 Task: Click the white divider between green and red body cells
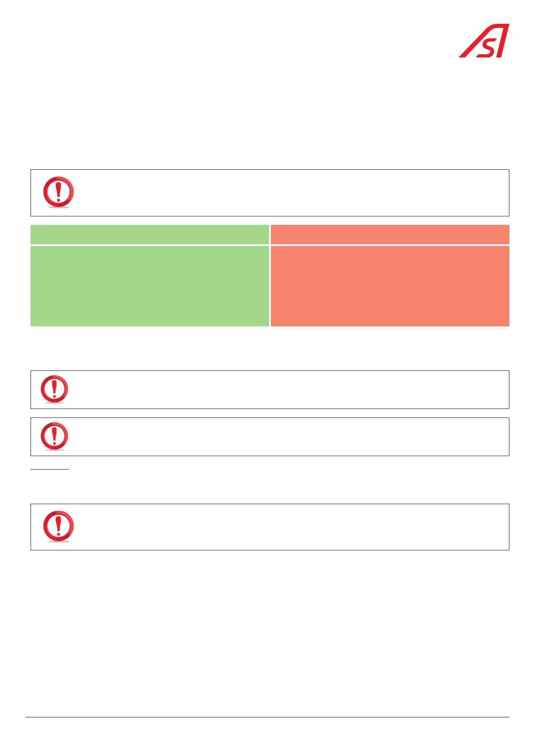270,286
